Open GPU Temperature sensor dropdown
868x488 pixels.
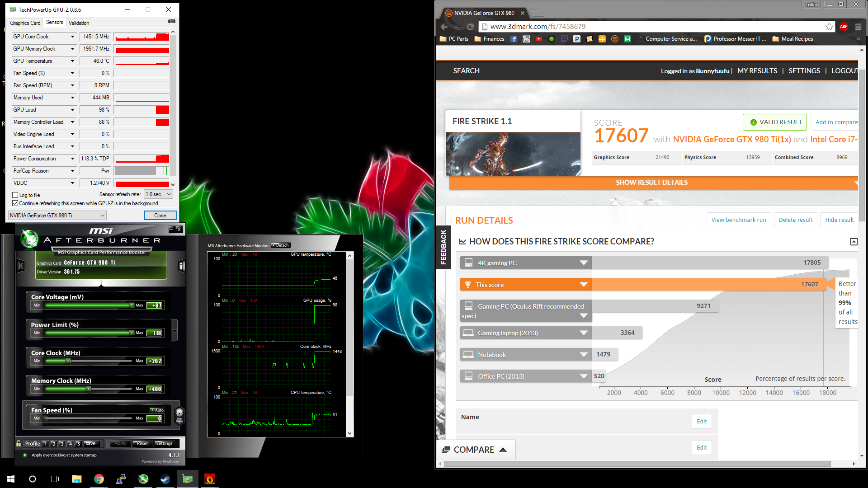coord(72,61)
